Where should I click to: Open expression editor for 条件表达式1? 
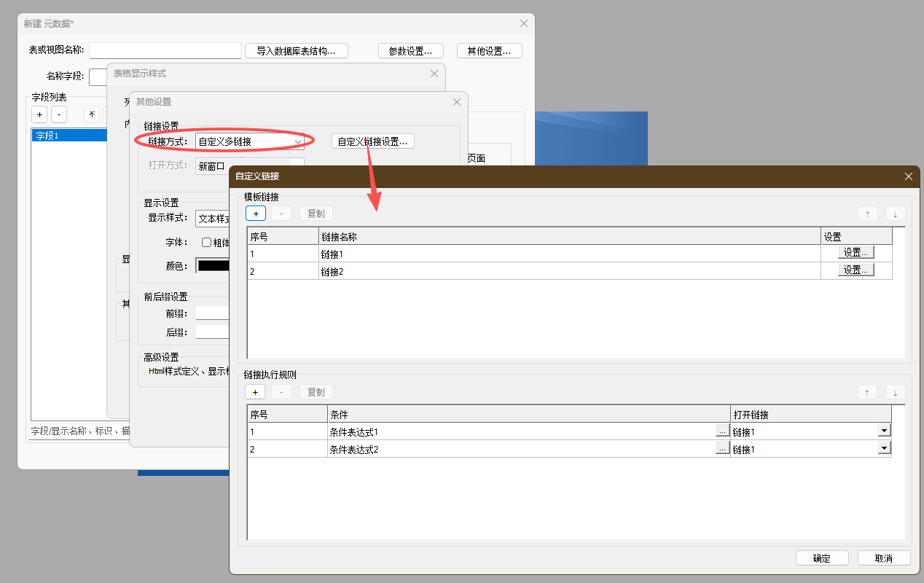pos(722,431)
